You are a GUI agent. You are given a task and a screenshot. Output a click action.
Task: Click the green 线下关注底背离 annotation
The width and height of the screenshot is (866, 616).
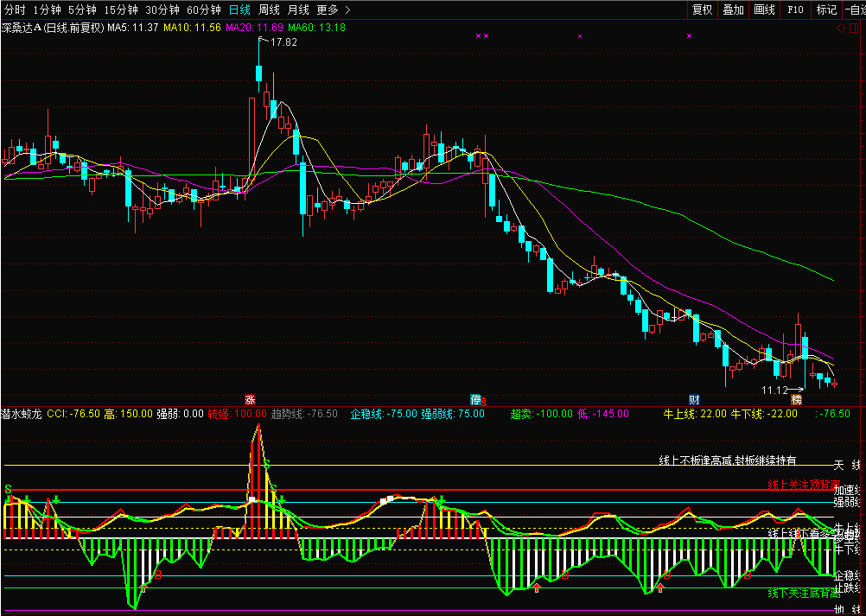[x=804, y=594]
